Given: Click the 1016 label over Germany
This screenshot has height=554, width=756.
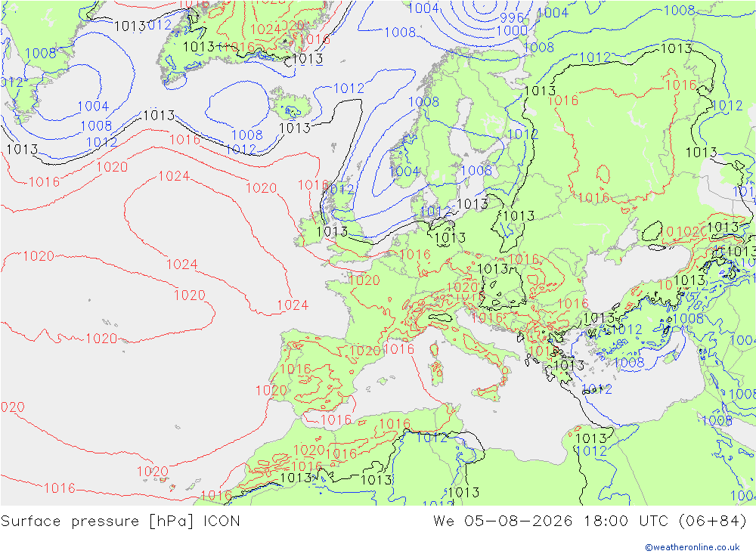Looking at the screenshot, I should pos(415,255).
